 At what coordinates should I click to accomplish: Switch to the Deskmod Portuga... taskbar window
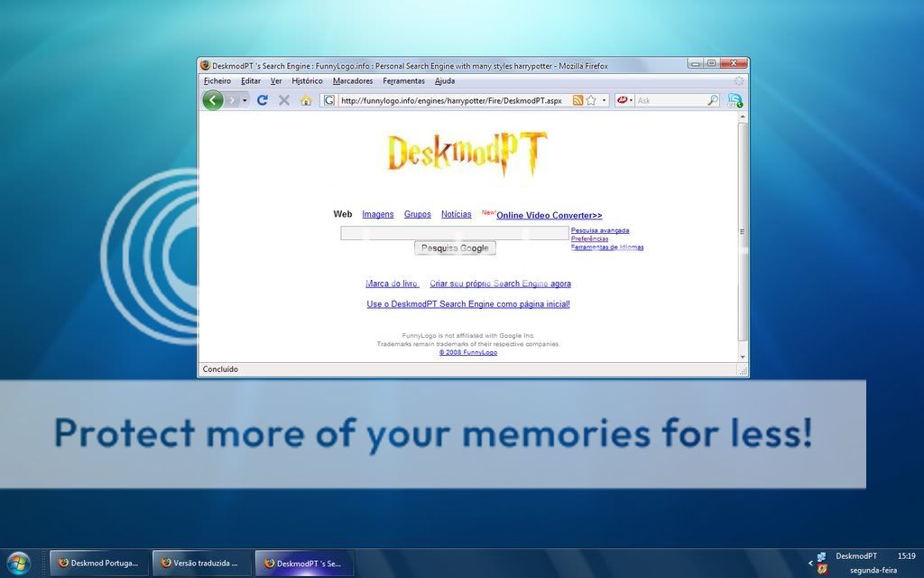pos(98,563)
